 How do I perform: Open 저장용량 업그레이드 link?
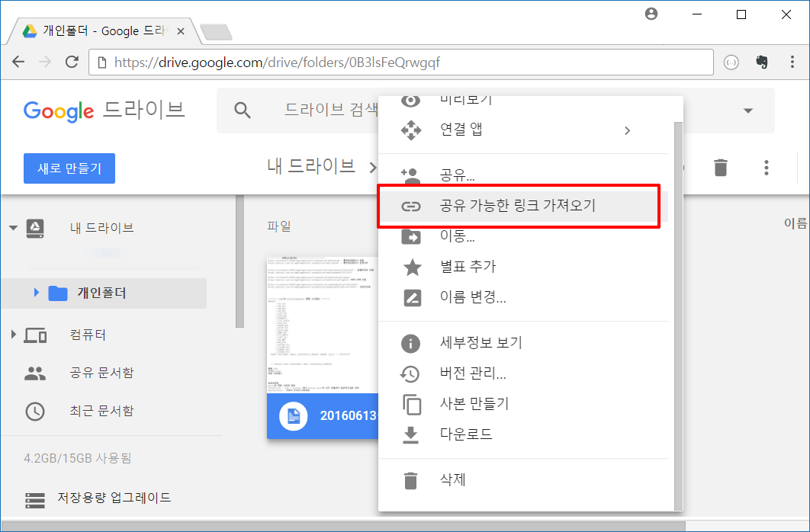[114, 498]
